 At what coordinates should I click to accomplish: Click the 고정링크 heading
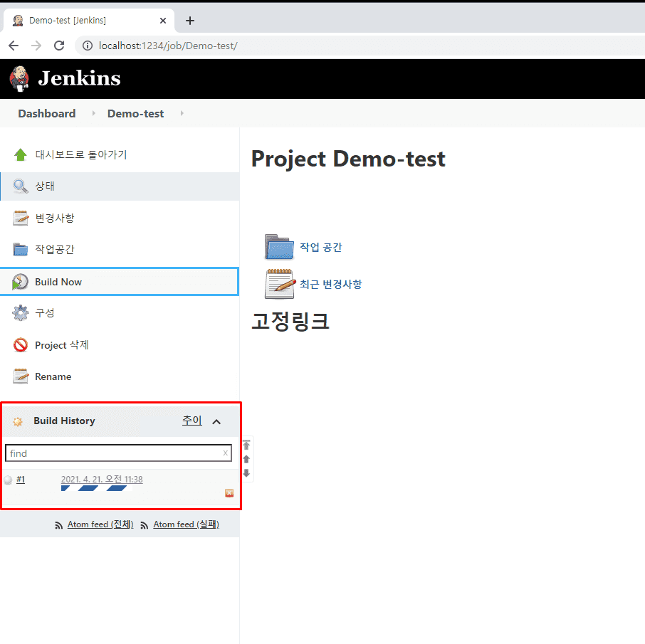click(x=290, y=321)
